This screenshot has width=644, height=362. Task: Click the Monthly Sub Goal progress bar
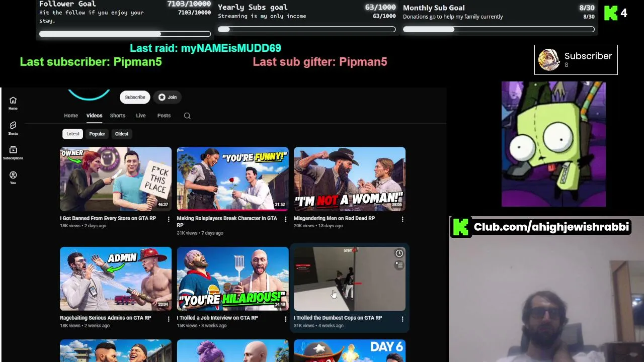pos(499,29)
